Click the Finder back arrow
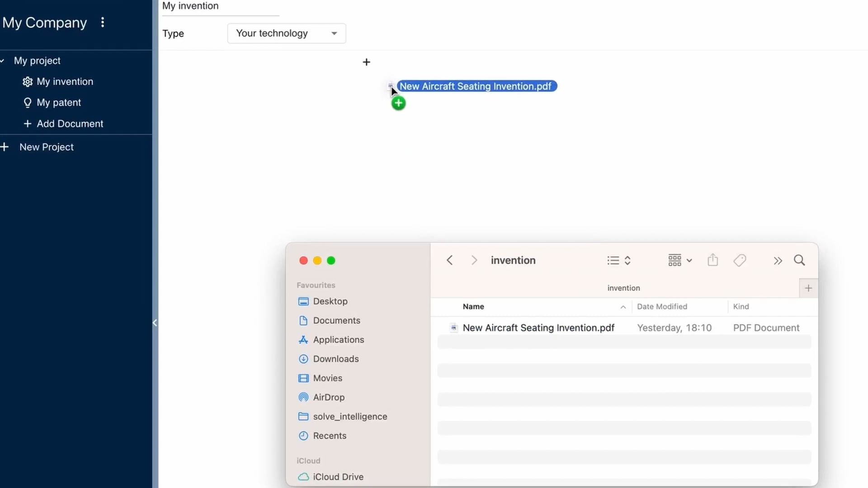Viewport: 868px width, 488px height. point(449,260)
